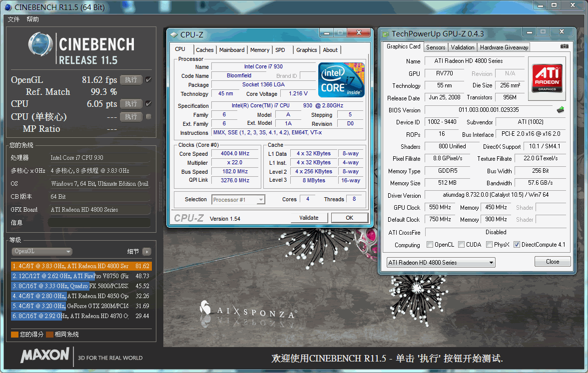Run the CPU test with 执行 button
The image size is (588, 373).
pos(131,104)
